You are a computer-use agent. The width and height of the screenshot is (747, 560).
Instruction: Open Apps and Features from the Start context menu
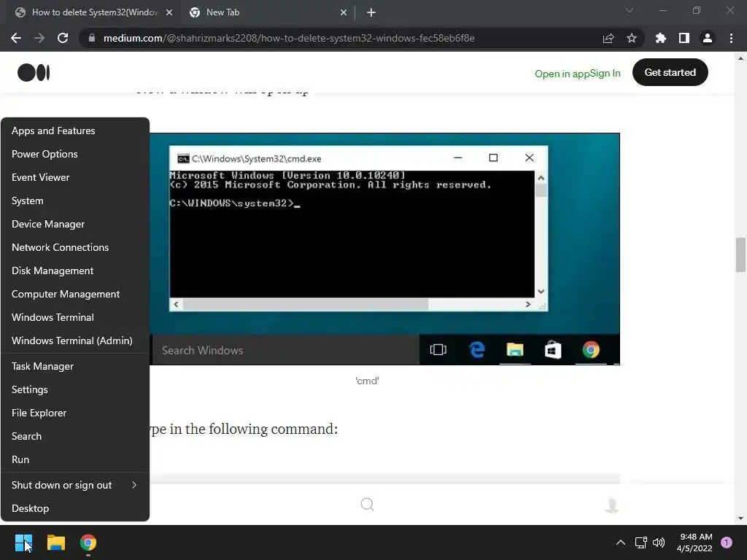pyautogui.click(x=75, y=131)
